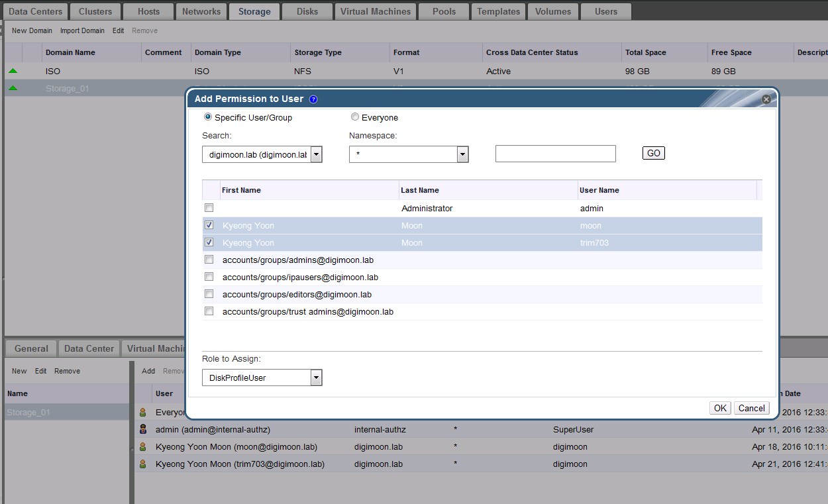Close the Add Permission to User dialog
This screenshot has width=828, height=504.
coord(766,99)
